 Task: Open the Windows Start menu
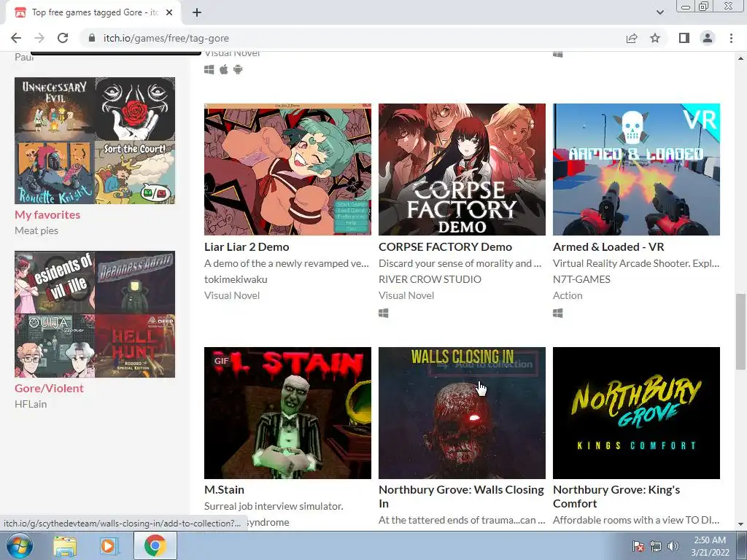19,545
